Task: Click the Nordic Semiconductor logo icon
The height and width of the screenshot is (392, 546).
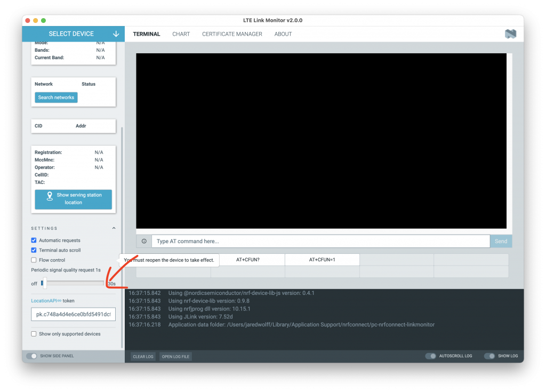Action: [x=510, y=34]
